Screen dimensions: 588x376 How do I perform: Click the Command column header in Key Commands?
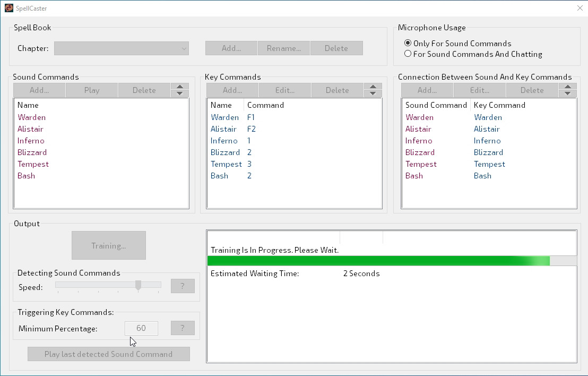coord(265,105)
